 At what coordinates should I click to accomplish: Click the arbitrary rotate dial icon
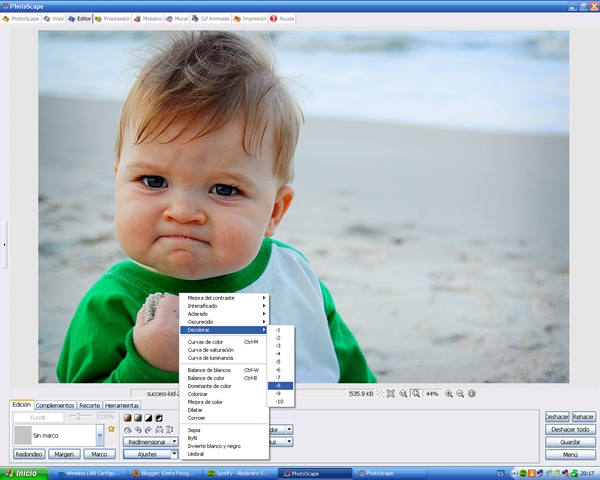tap(128, 430)
